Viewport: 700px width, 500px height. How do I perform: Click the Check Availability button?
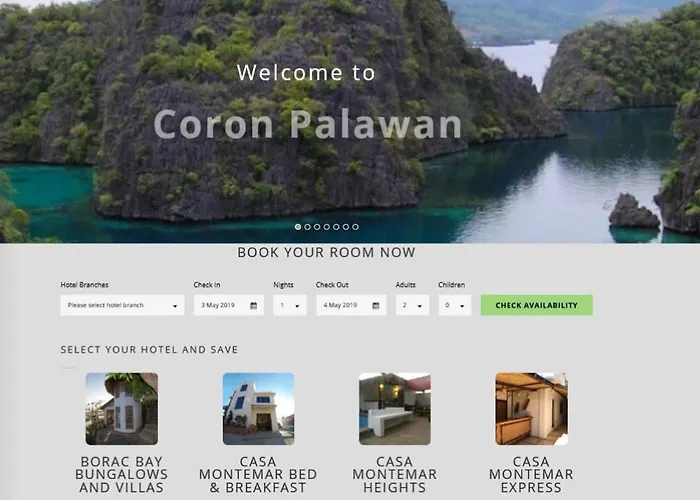[x=537, y=305]
